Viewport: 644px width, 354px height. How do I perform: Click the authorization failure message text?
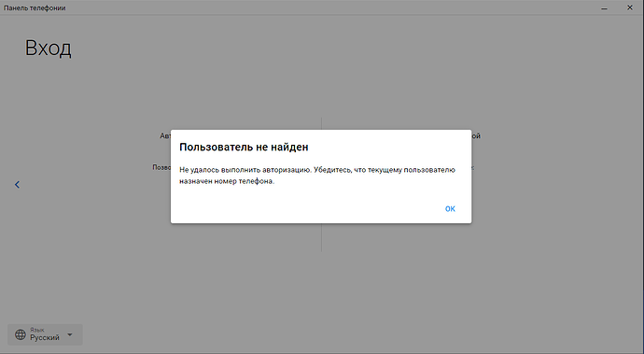tap(317, 176)
